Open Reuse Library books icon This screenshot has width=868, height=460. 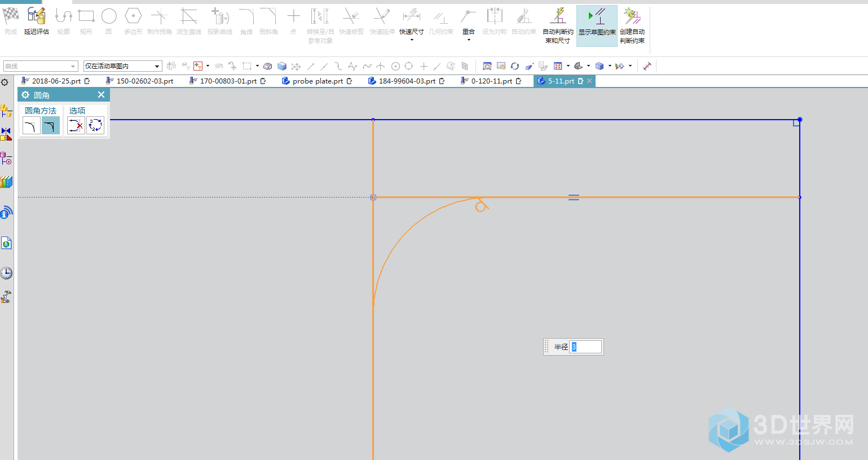pyautogui.click(x=6, y=182)
